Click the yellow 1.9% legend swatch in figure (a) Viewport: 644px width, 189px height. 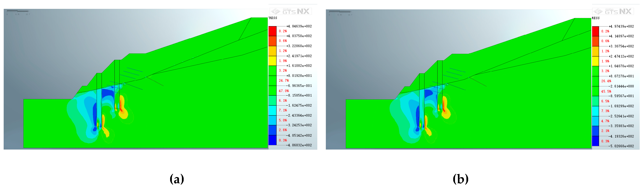point(272,61)
